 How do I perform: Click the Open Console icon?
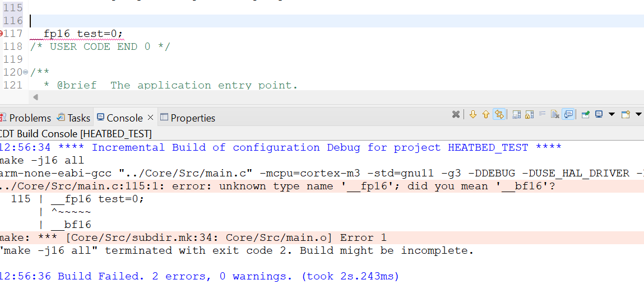pyautogui.click(x=626, y=114)
